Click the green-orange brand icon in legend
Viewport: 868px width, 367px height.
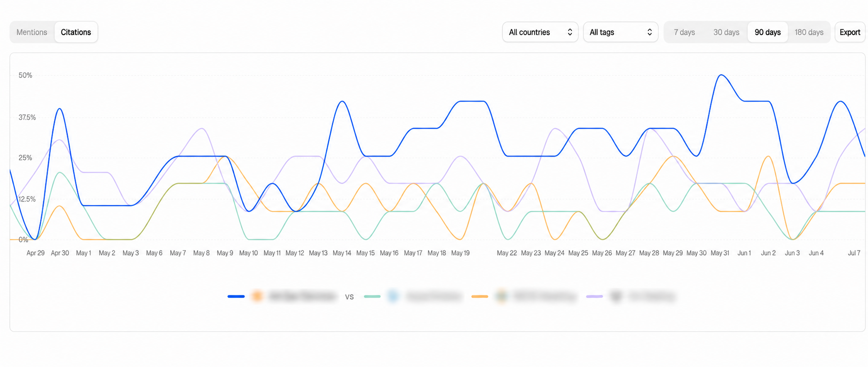(x=501, y=296)
